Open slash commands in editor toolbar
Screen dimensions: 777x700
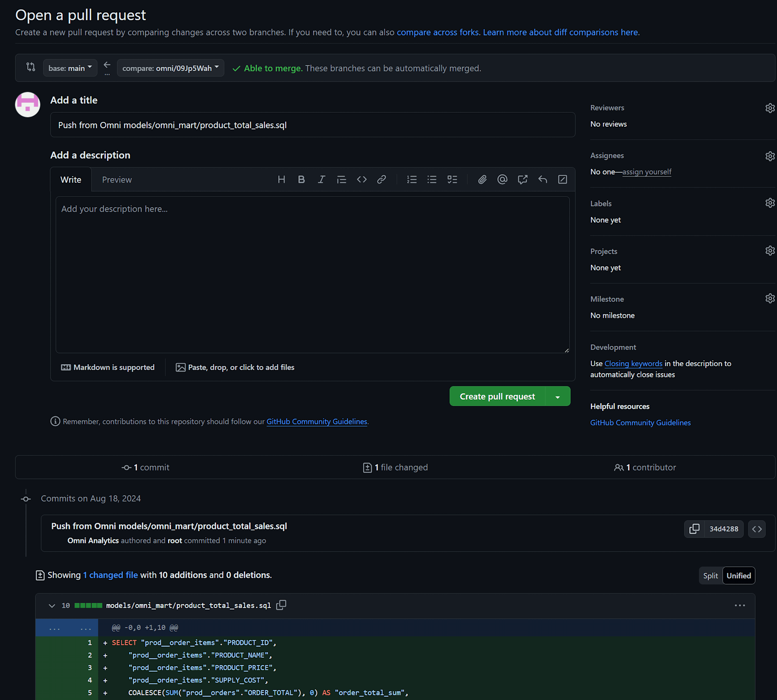pyautogui.click(x=563, y=179)
